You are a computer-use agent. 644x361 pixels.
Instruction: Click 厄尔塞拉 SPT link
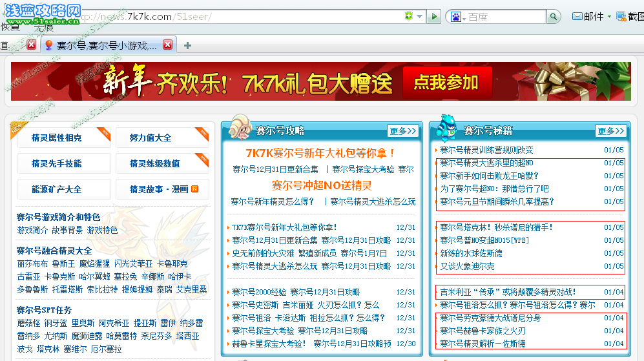pyautogui.click(x=106, y=349)
